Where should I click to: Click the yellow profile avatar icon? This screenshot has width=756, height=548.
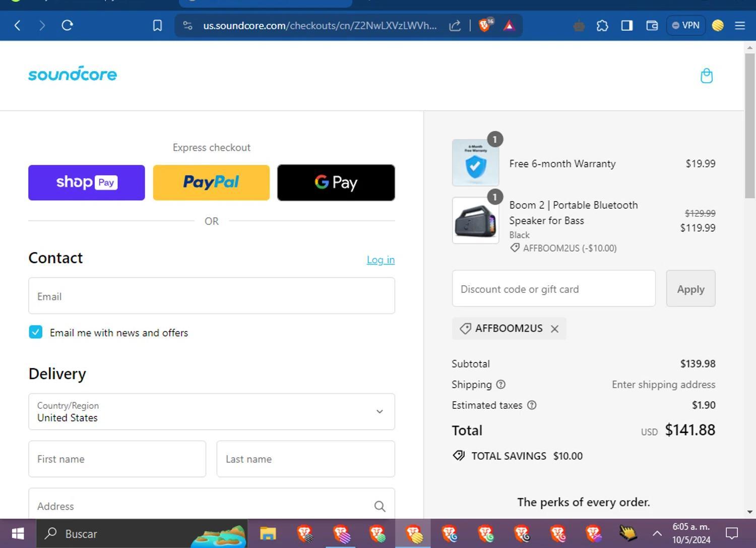(x=718, y=25)
